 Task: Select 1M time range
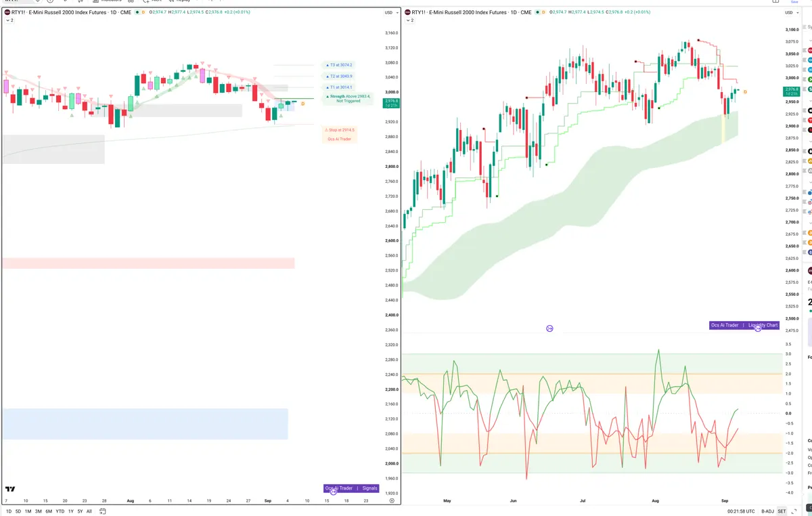tap(28, 511)
